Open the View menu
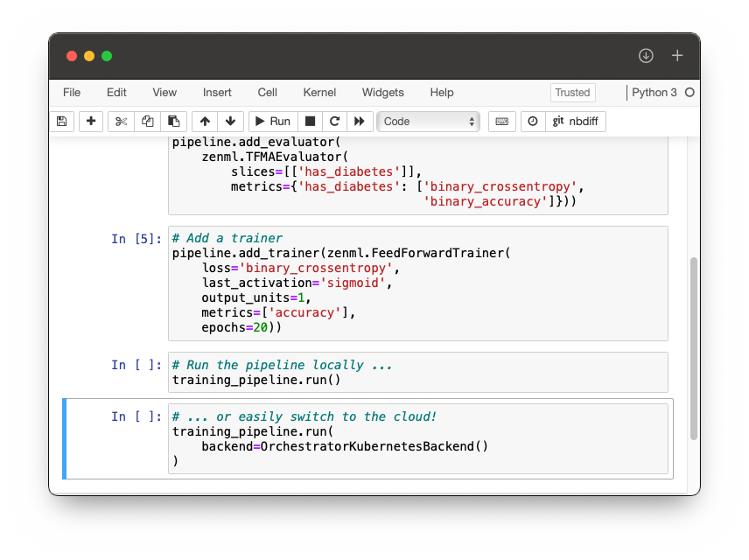The width and height of the screenshot is (749, 560). pos(164,92)
